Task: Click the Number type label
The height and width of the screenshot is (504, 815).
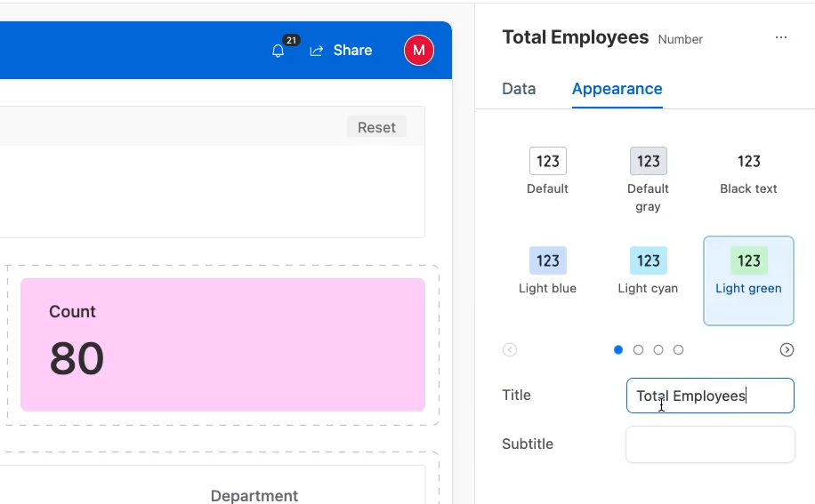Action: [680, 39]
